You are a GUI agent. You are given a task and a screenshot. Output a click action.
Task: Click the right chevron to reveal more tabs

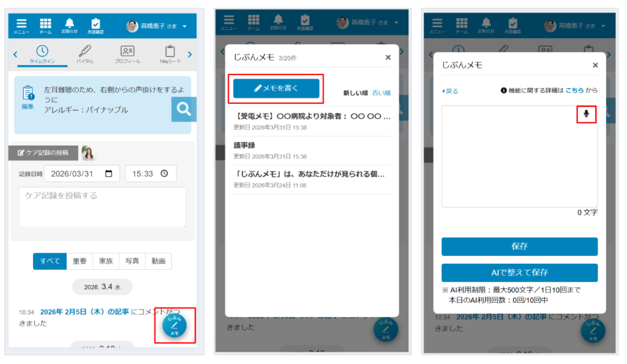pos(192,54)
